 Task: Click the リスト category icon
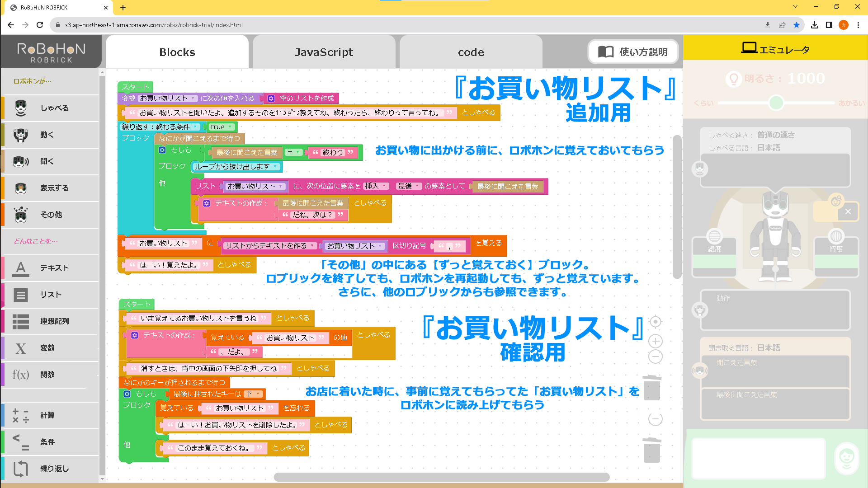click(x=21, y=295)
